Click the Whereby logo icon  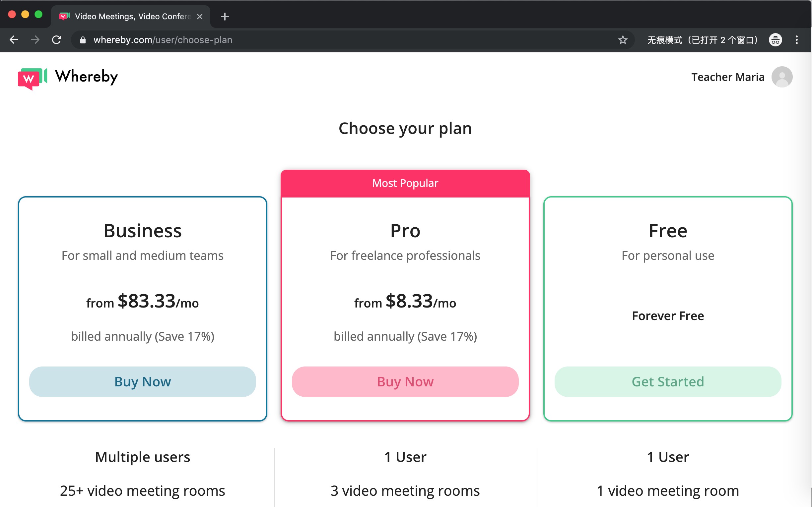pyautogui.click(x=32, y=78)
